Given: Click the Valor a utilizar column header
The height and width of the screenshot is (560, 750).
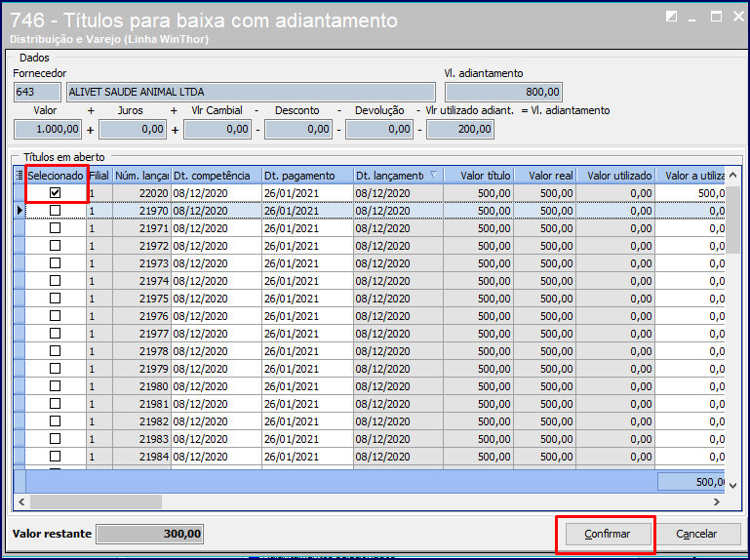Looking at the screenshot, I should point(691,176).
